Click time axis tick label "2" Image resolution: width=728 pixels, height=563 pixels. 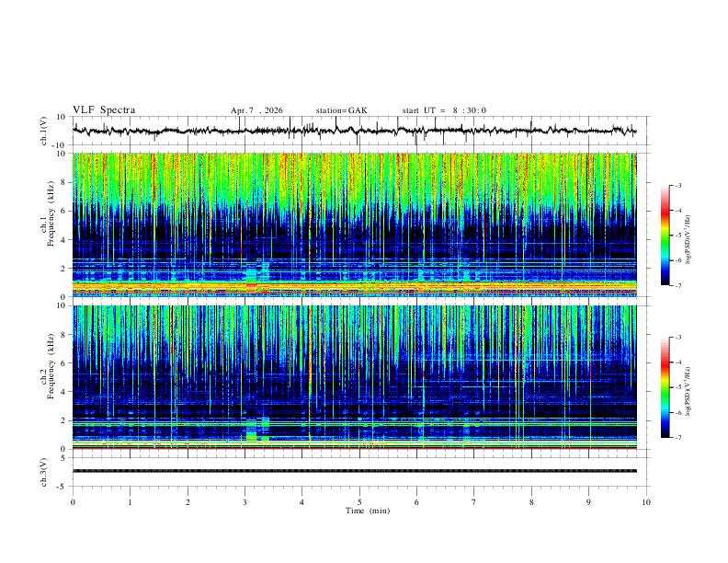click(x=188, y=502)
